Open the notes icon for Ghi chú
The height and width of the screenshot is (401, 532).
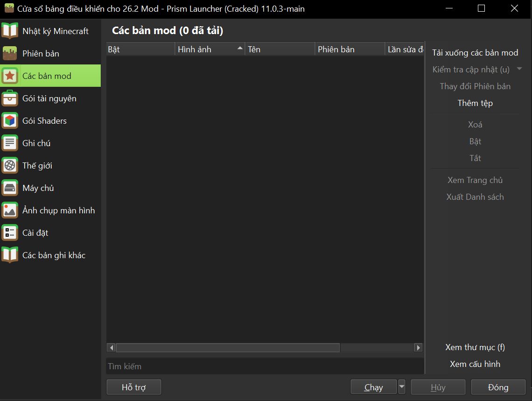pyautogui.click(x=10, y=143)
